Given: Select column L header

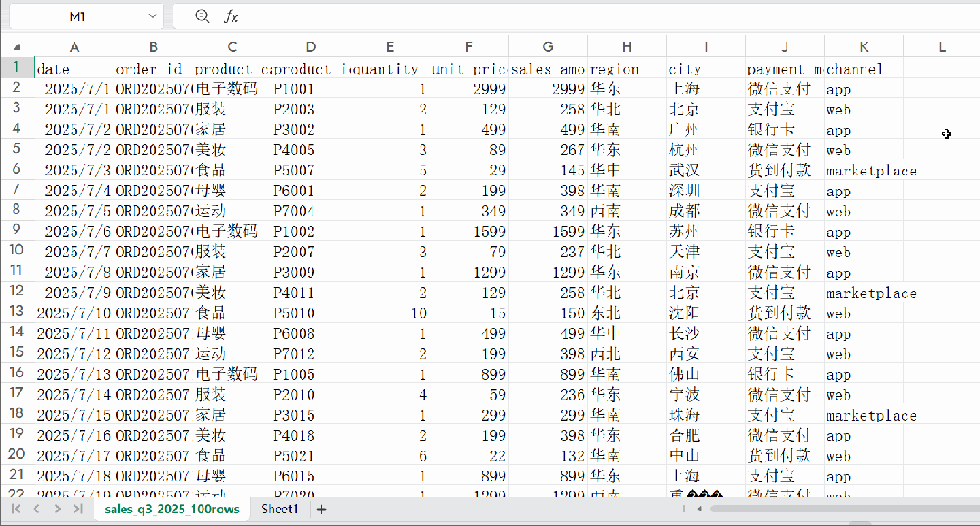Looking at the screenshot, I should 941,47.
